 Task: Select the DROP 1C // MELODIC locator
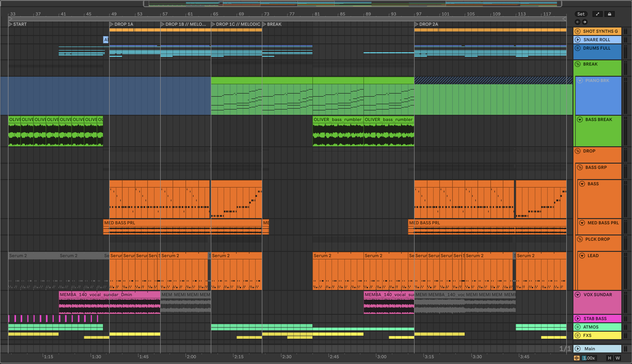(236, 24)
